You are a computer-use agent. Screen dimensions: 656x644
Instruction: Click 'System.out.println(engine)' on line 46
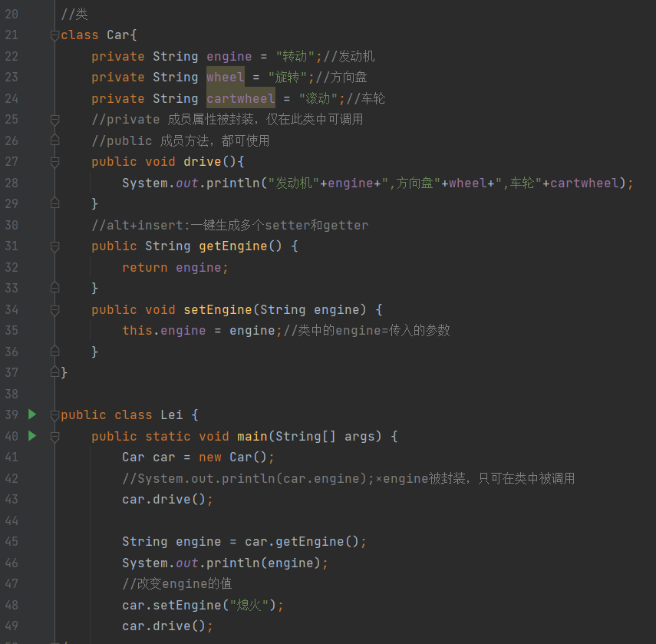tap(221, 563)
